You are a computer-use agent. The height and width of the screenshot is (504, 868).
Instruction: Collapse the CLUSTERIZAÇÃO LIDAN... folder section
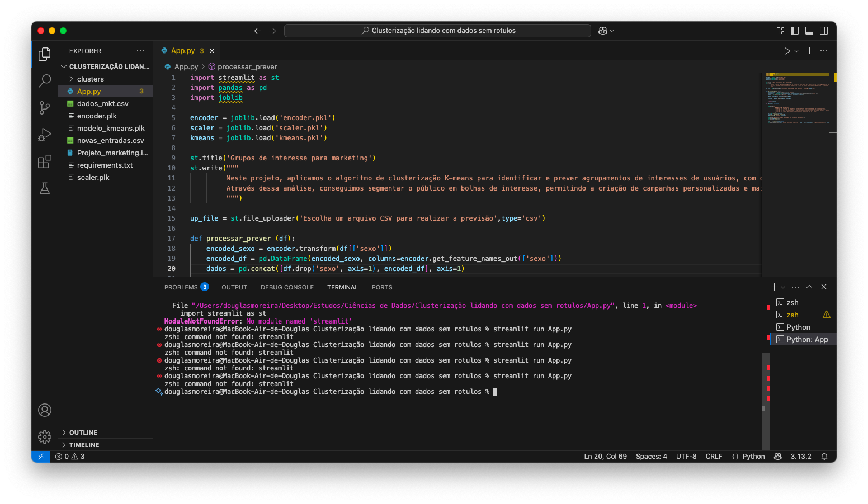pyautogui.click(x=106, y=66)
